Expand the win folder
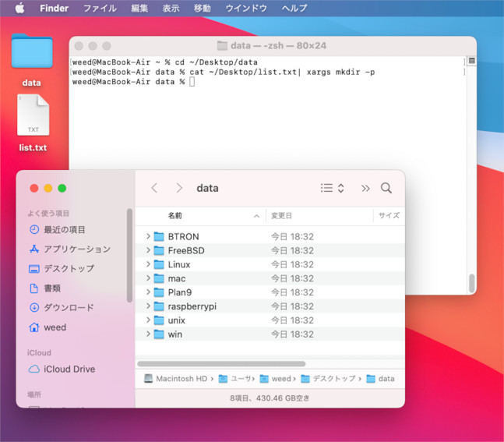Screen dimensions: 504x442 pyautogui.click(x=148, y=334)
